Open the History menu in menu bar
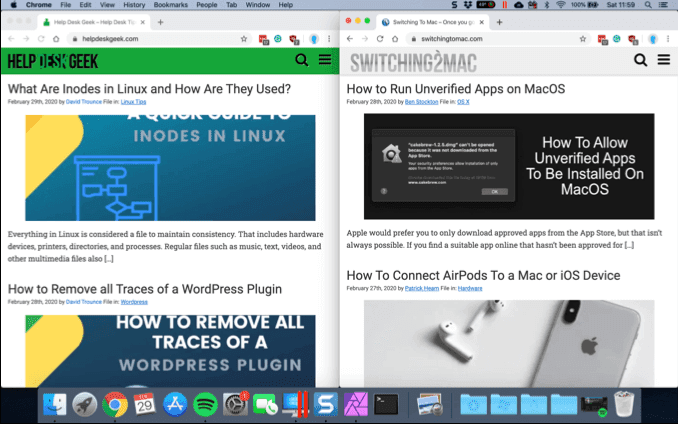Image resolution: width=678 pixels, height=424 pixels. point(134,5)
